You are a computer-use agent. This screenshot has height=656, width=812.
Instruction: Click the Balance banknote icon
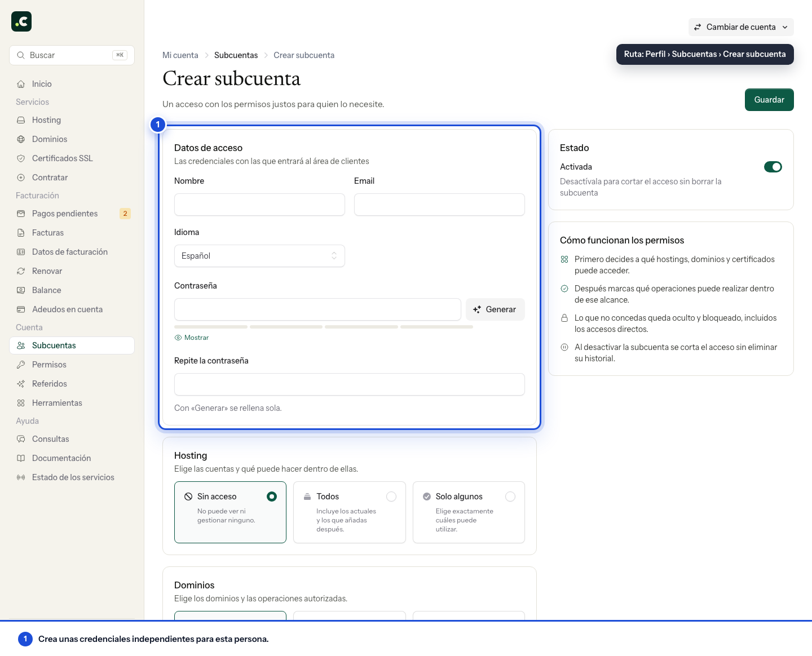(x=21, y=290)
